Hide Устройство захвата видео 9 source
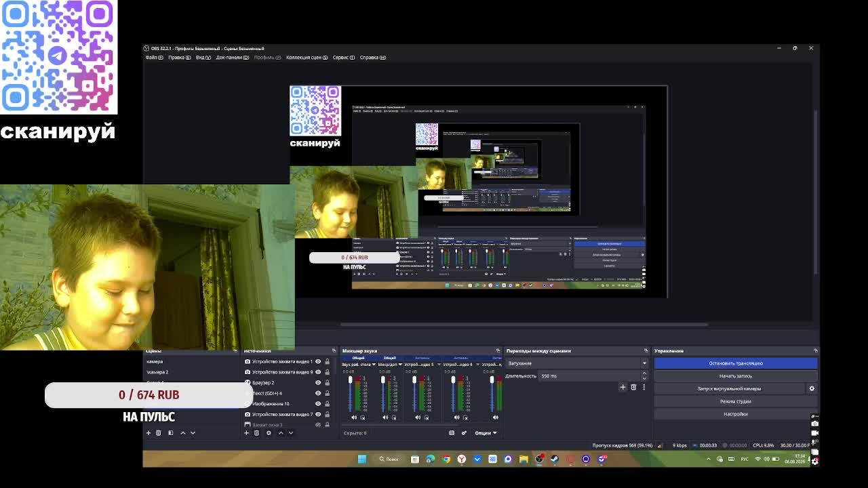Image resolution: width=868 pixels, height=488 pixels. point(317,372)
